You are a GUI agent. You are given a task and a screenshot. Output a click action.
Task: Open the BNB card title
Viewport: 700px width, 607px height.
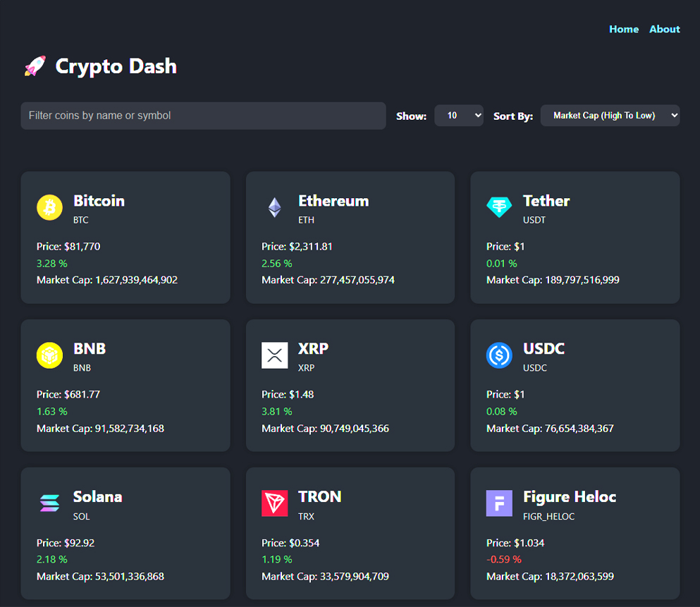pos(90,348)
